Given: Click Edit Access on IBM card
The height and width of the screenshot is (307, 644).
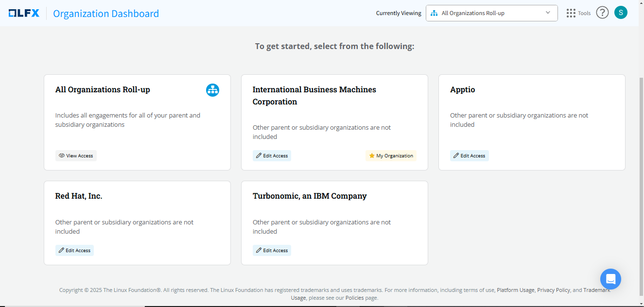Looking at the screenshot, I should (x=272, y=156).
